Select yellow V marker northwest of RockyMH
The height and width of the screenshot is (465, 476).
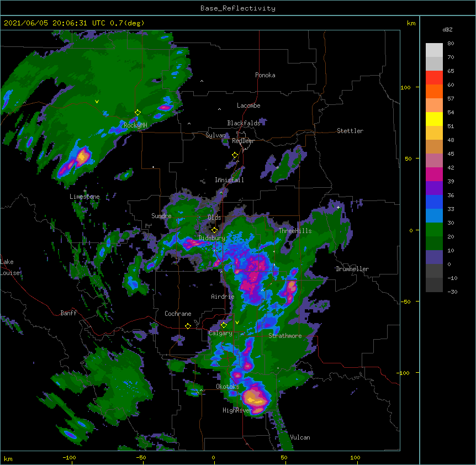click(x=97, y=102)
